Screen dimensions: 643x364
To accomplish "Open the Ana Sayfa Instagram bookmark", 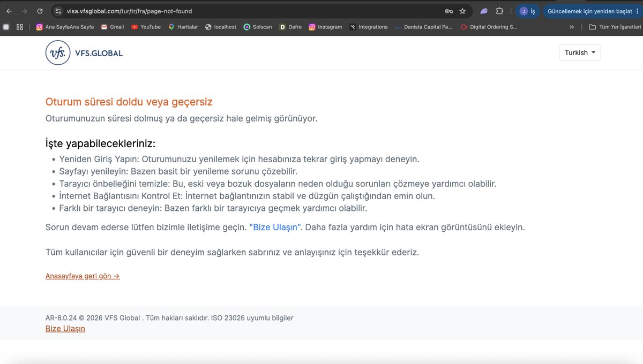I will [65, 27].
